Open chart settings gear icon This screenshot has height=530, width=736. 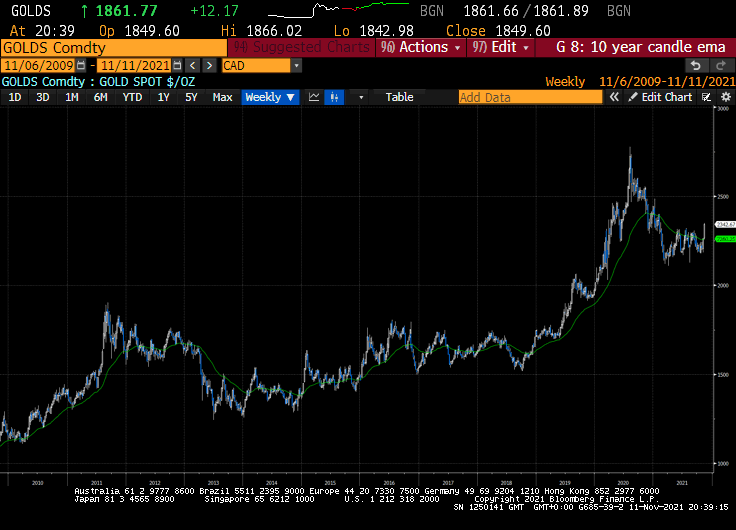click(726, 97)
